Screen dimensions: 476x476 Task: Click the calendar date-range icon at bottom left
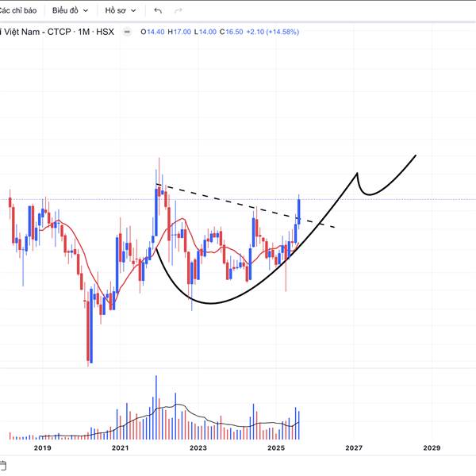2,466
